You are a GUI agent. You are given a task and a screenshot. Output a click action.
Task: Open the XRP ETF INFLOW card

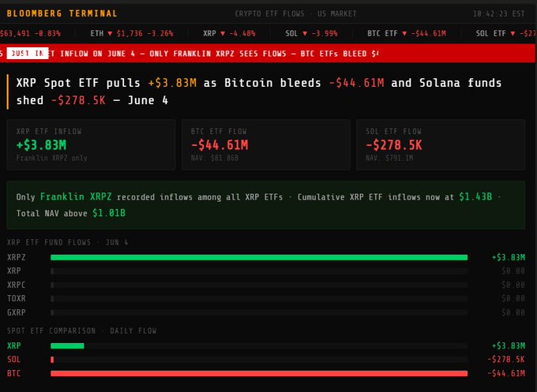coord(91,144)
